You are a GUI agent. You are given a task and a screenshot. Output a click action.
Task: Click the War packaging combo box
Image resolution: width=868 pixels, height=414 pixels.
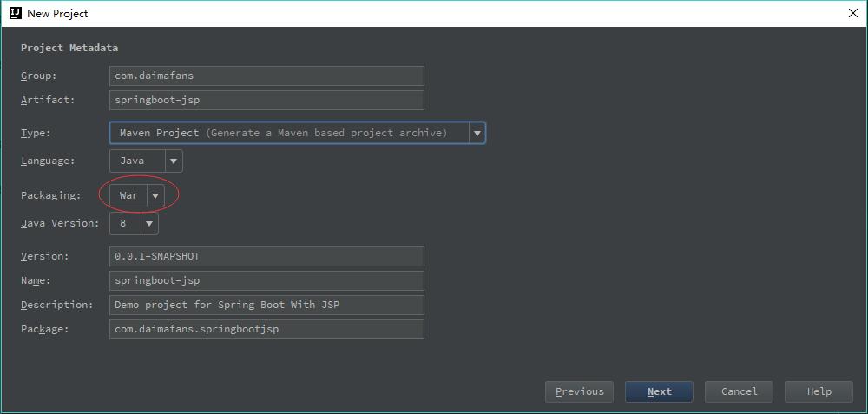[128, 195]
